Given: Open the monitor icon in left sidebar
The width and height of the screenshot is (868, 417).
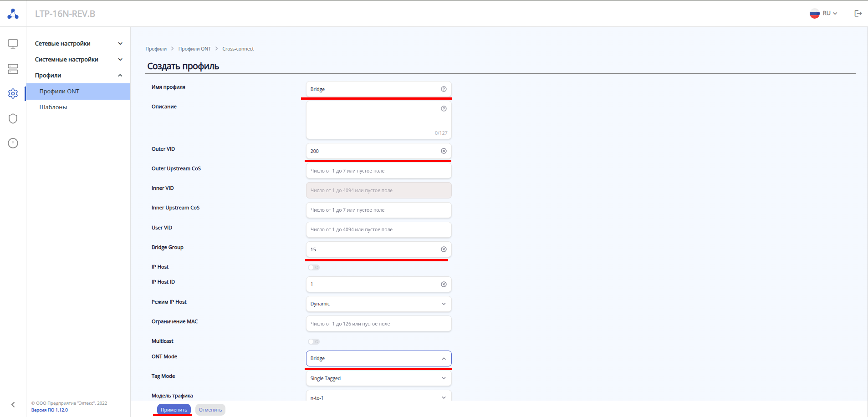Looking at the screenshot, I should (13, 44).
